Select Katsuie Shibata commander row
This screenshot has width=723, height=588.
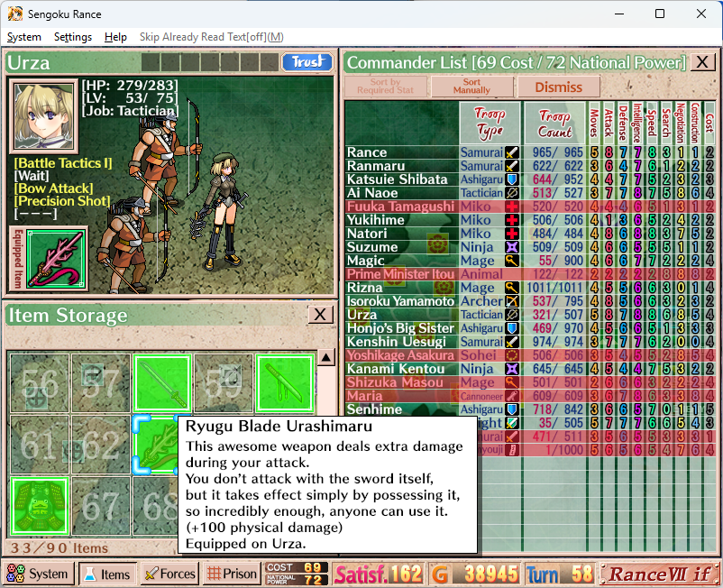tap(530, 179)
